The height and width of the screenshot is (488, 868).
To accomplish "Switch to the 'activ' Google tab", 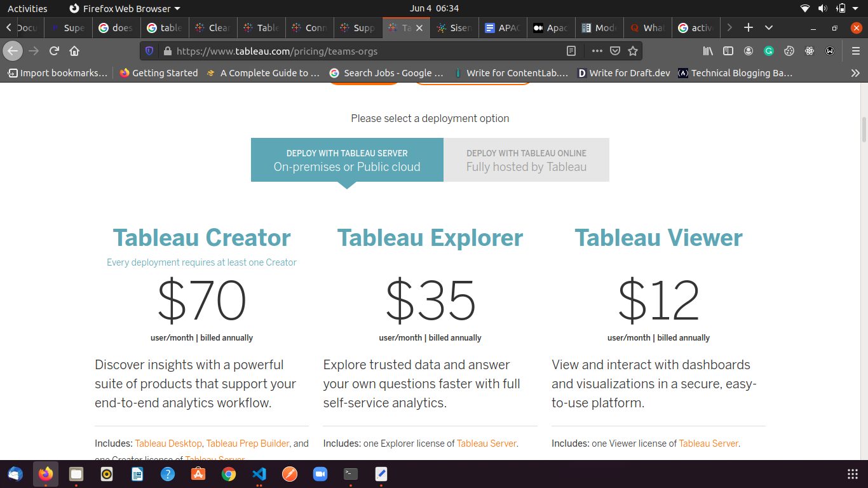I will click(696, 28).
